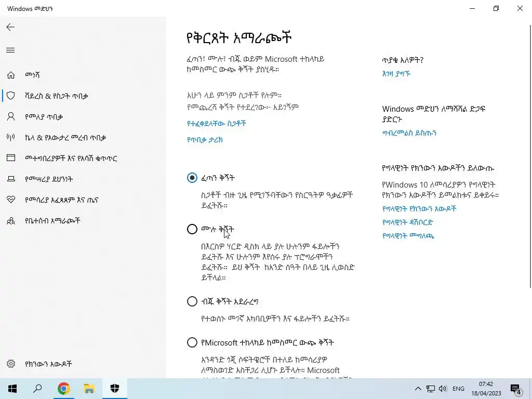Go to ቫይረስ & የስጋት ጥበቃ section
532x399 pixels.
pos(56,96)
